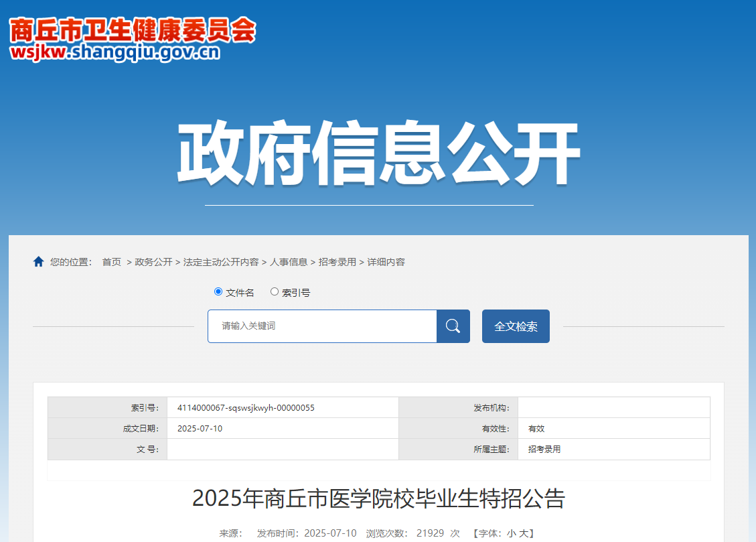Open the 首页 breadcrumb link
The height and width of the screenshot is (542, 756).
click(112, 262)
